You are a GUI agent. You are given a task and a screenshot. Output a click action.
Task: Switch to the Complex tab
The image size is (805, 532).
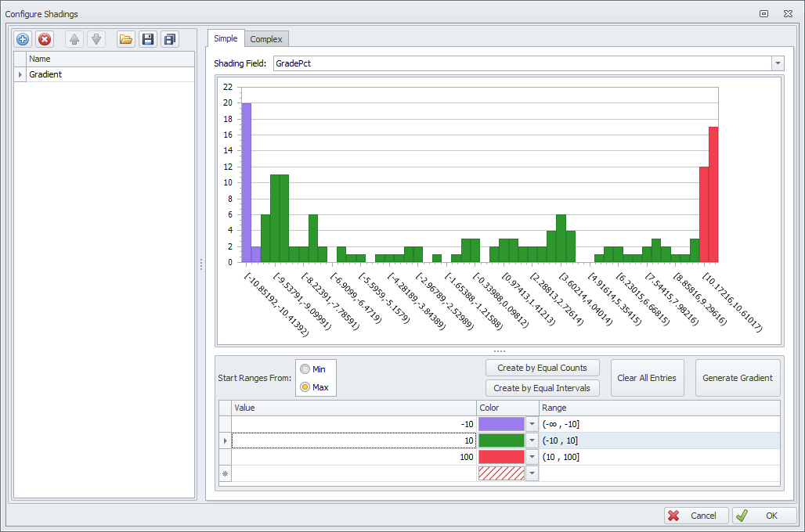266,39
